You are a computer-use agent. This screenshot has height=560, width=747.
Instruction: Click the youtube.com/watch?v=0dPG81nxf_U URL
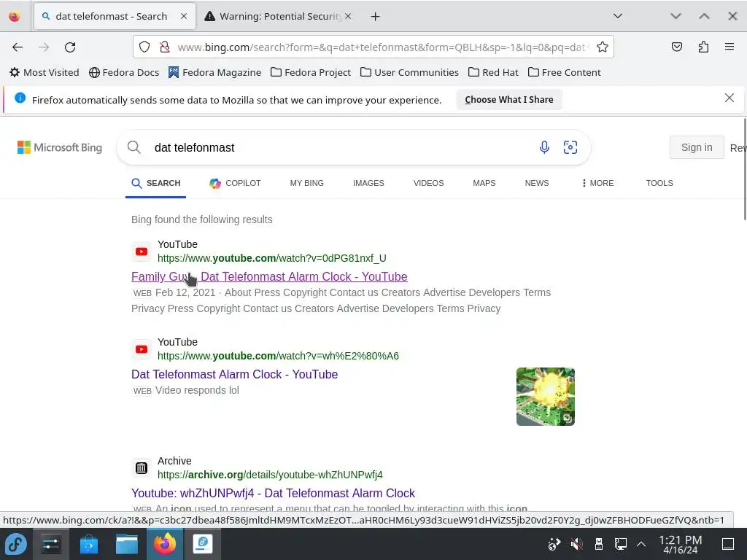pos(272,258)
